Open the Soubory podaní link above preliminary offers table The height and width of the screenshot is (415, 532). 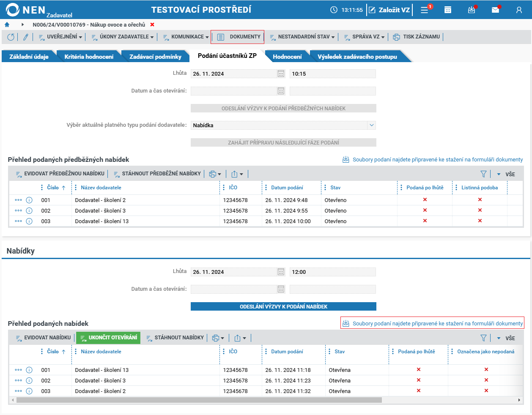coord(433,160)
